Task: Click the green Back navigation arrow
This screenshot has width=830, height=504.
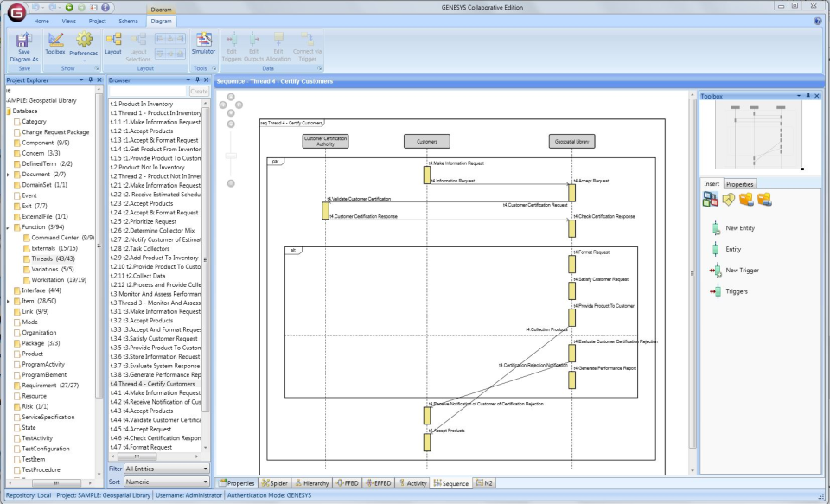Action: tap(69, 8)
